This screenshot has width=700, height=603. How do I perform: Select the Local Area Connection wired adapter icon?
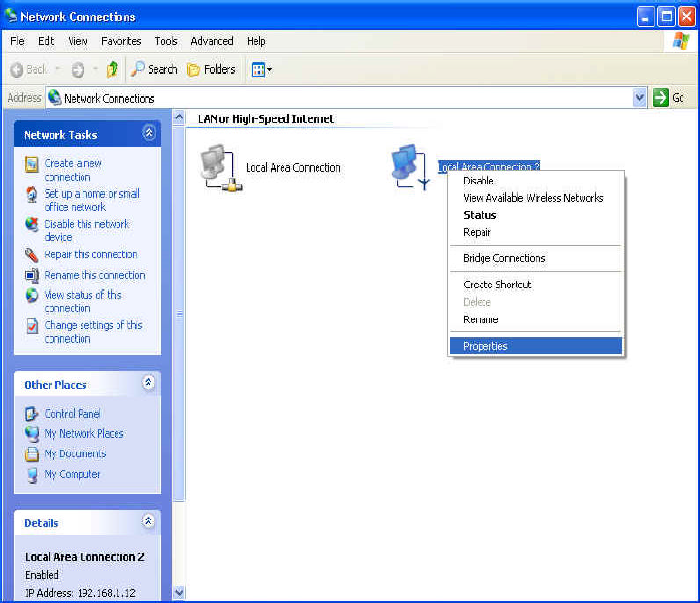(x=221, y=168)
